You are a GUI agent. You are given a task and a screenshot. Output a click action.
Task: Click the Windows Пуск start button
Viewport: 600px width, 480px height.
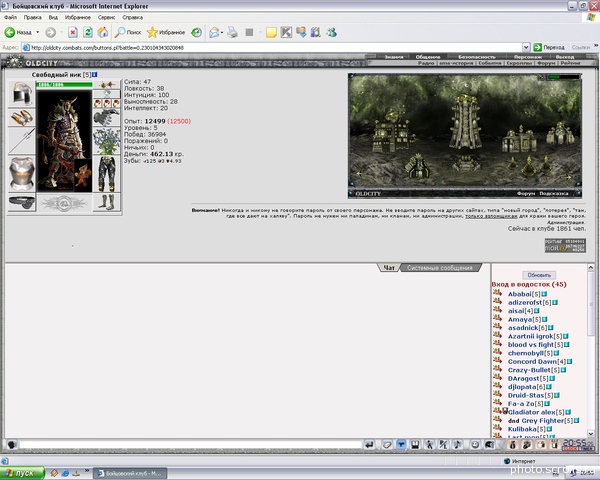point(22,473)
